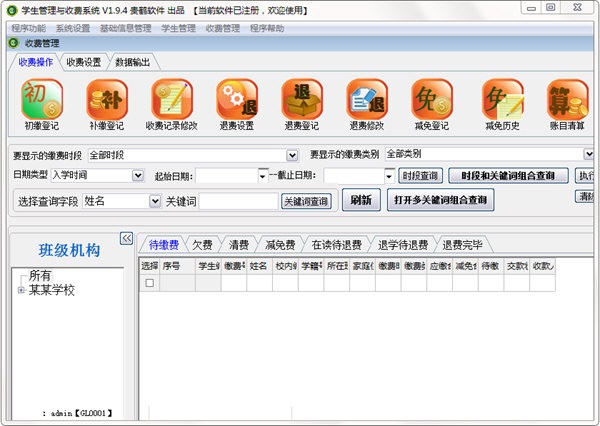
Task: Switch to the 数据输出 tab
Action: click(x=132, y=62)
